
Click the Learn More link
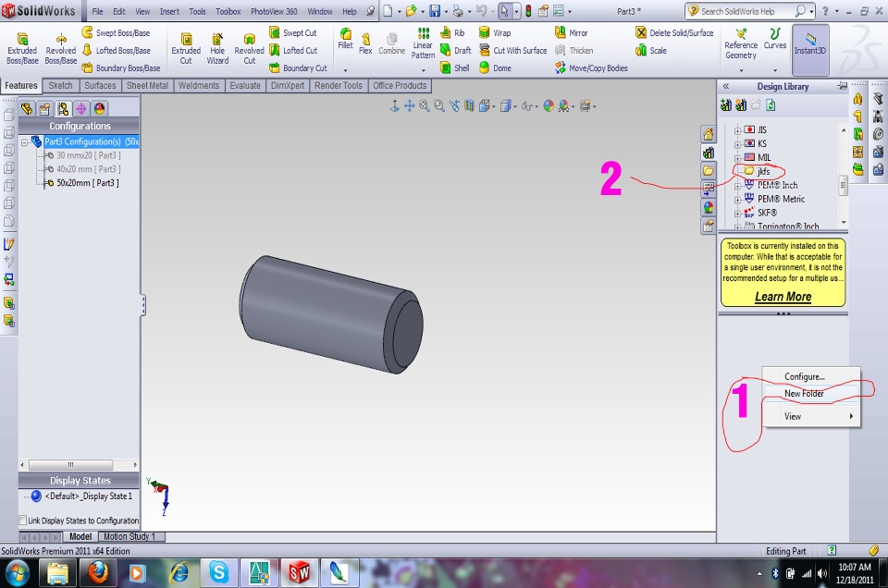pos(783,297)
